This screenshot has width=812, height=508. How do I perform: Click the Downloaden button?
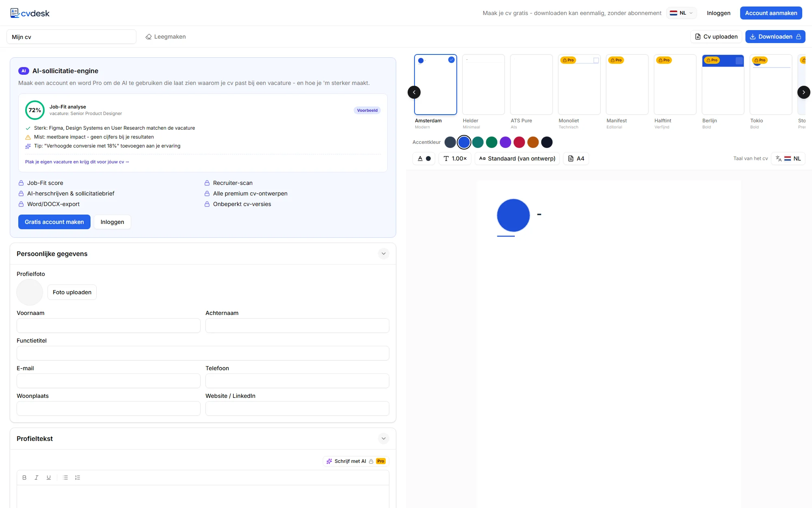[x=775, y=37]
